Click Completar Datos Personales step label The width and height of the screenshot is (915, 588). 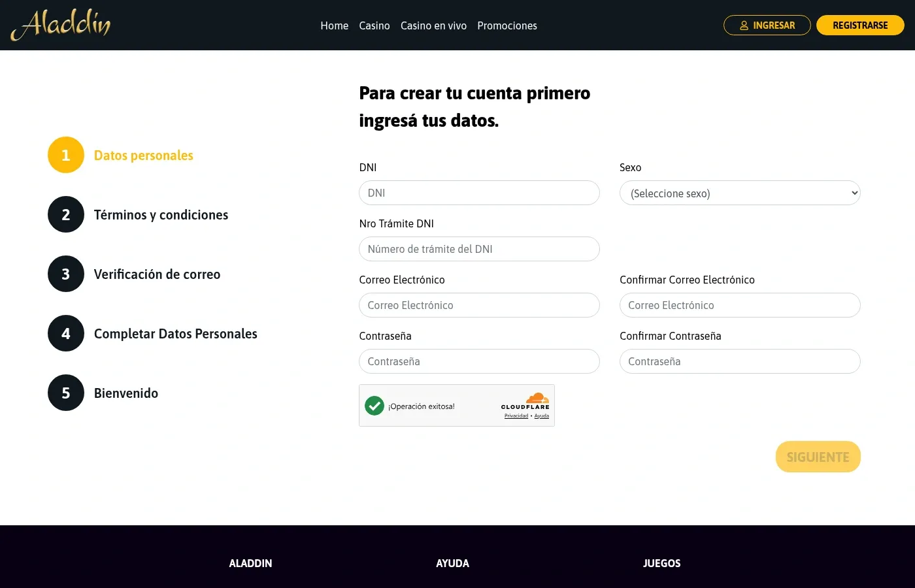pyautogui.click(x=176, y=334)
